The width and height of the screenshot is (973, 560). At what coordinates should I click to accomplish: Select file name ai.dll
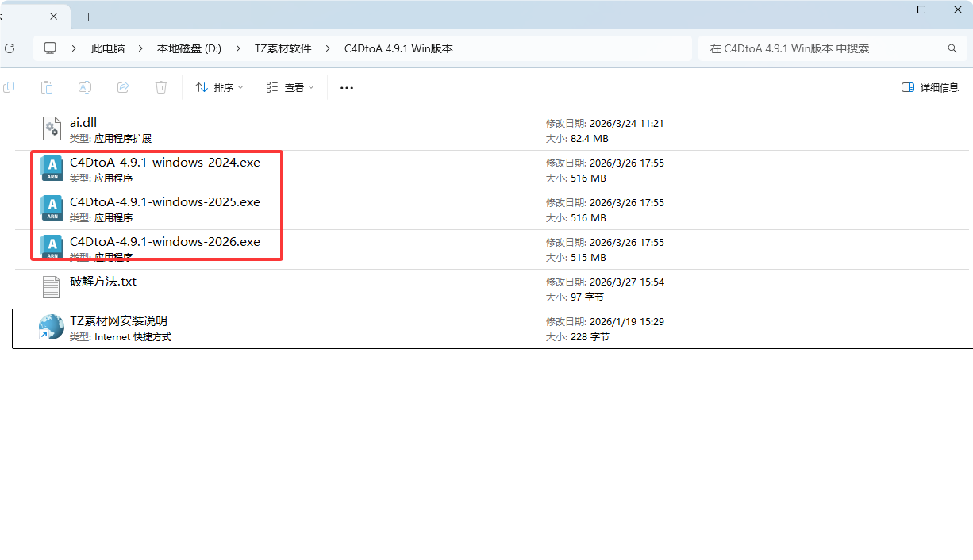click(x=83, y=123)
